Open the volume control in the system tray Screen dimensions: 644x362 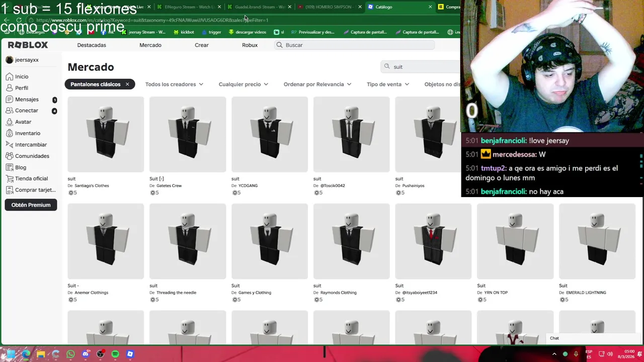coord(609,354)
